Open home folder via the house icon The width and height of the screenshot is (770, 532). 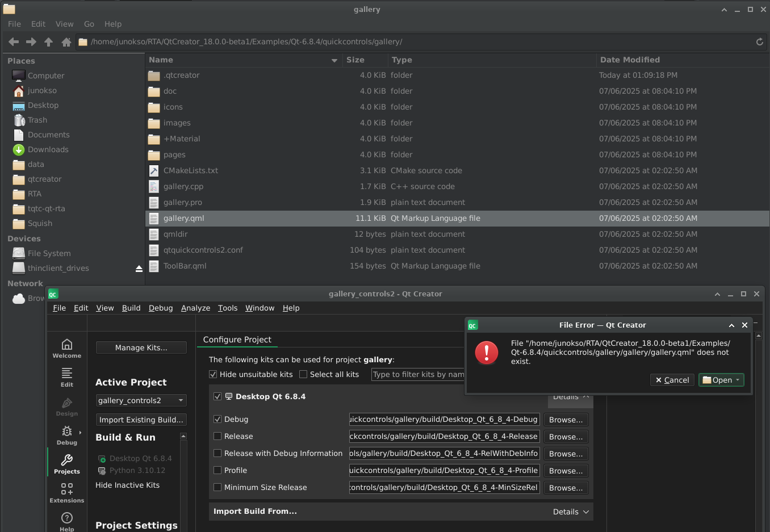point(66,42)
